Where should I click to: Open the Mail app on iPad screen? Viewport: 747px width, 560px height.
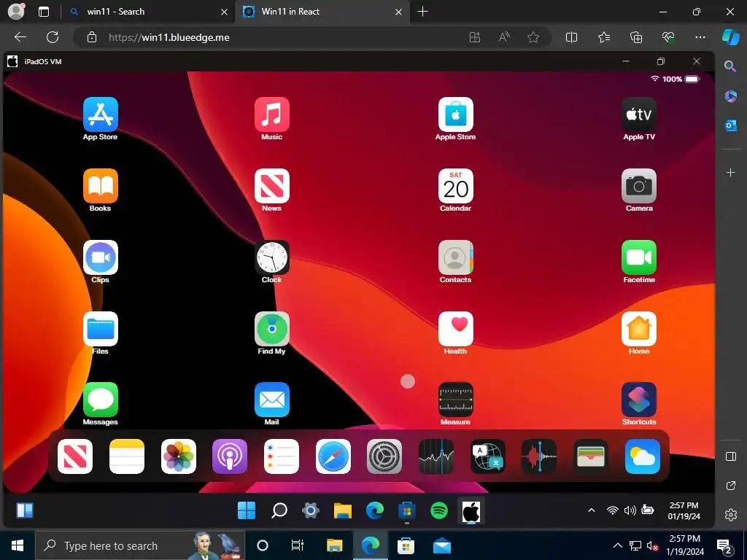pos(272,400)
